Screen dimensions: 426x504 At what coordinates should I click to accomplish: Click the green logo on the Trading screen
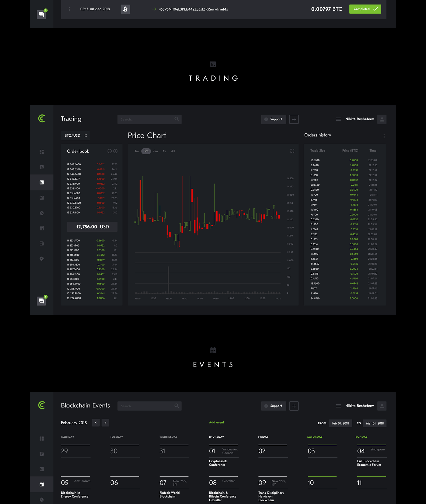coord(42,119)
